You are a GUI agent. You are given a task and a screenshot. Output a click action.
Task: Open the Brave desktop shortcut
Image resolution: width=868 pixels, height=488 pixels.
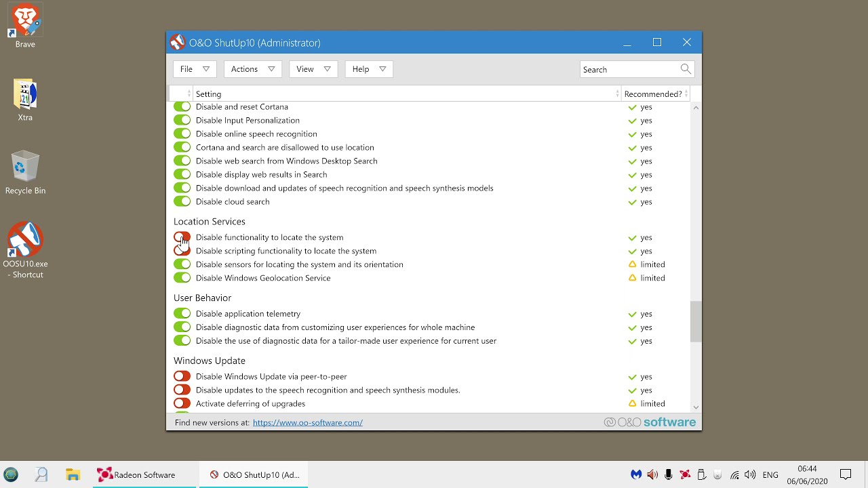point(25,26)
